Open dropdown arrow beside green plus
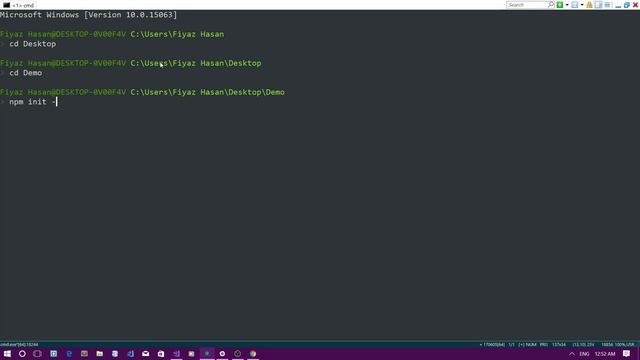640x360 pixels. 567,5
